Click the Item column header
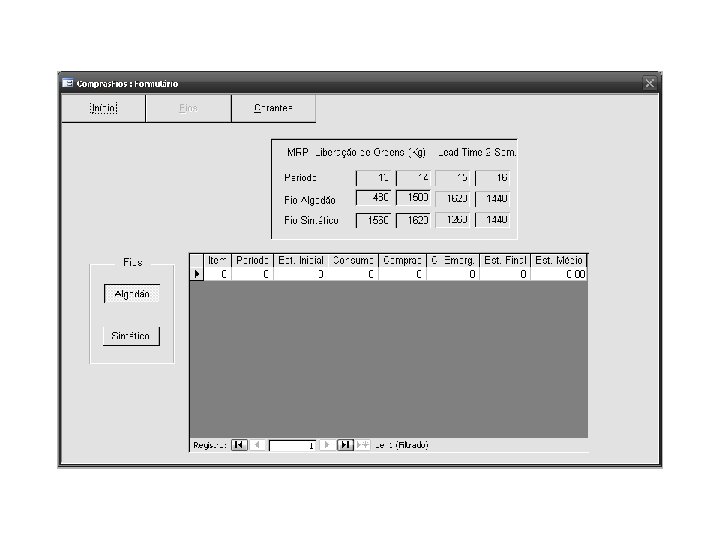720x540 pixels. point(217,260)
